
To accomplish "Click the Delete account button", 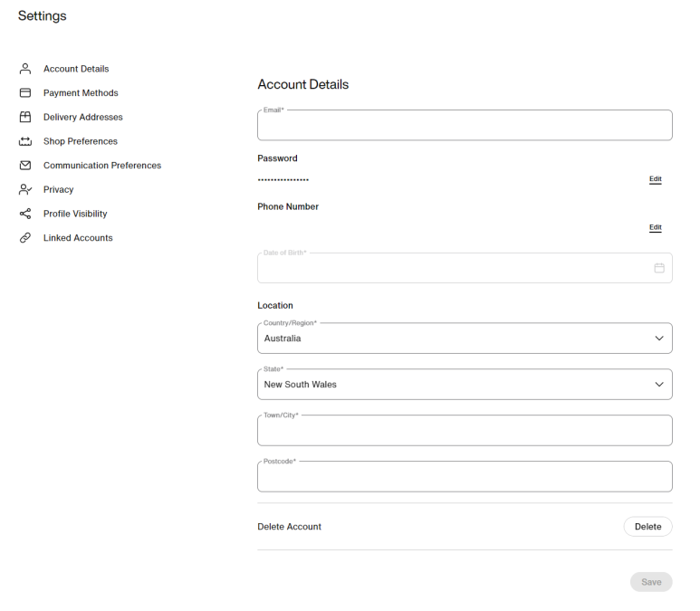I will coord(647,527).
